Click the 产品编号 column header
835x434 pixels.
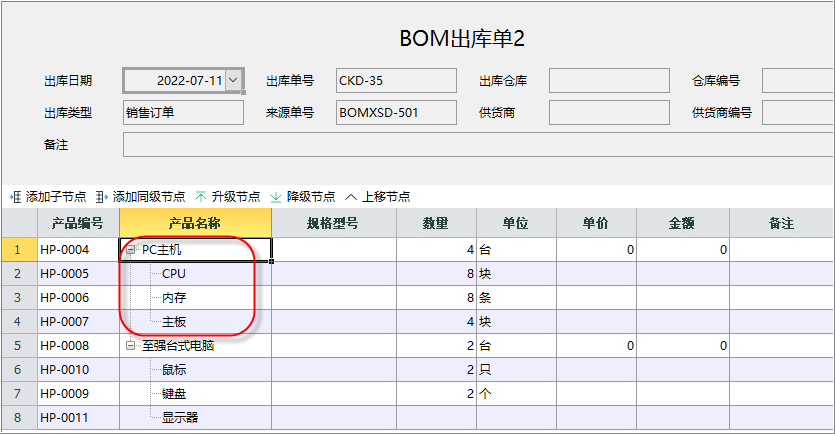coord(78,223)
